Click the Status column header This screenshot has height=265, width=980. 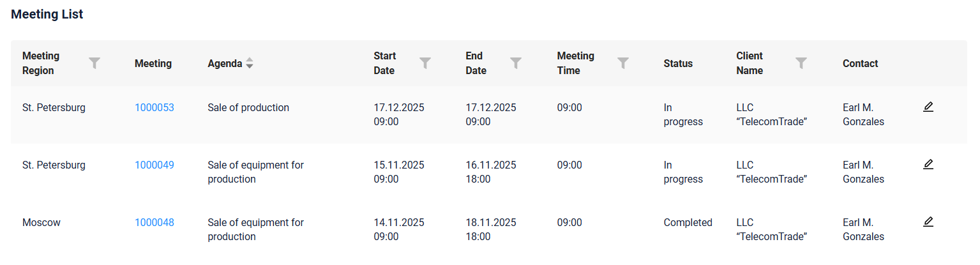click(678, 63)
